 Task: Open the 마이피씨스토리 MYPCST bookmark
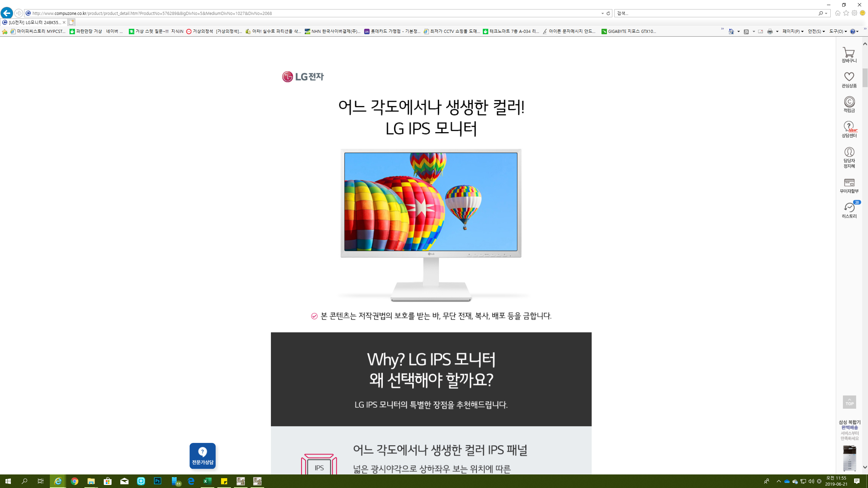(x=38, y=32)
